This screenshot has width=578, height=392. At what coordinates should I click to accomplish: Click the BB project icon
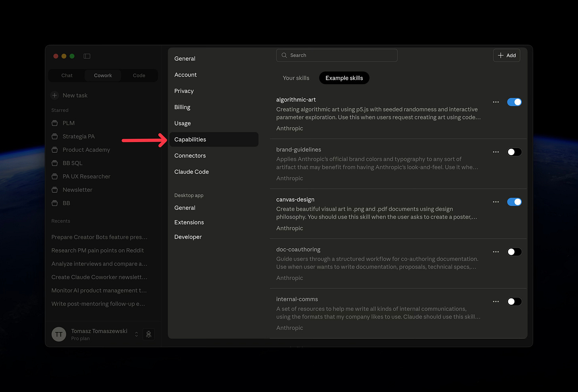tap(55, 203)
